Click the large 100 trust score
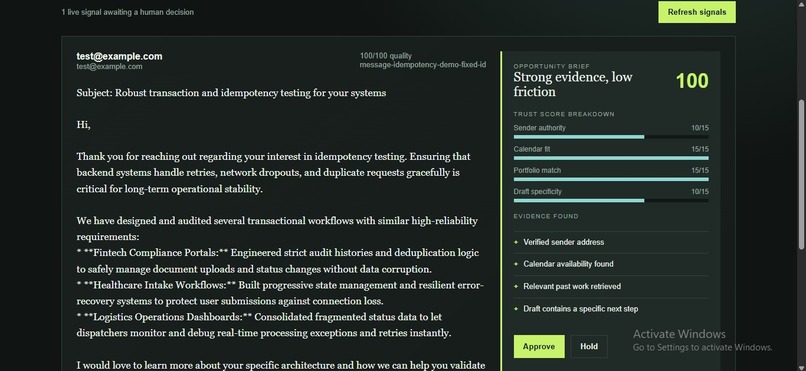This screenshot has width=806, height=371. (x=692, y=81)
